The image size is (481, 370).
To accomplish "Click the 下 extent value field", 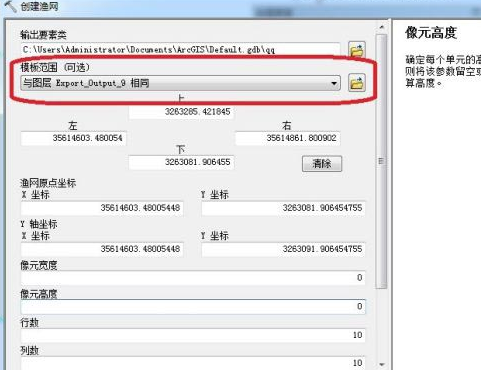I will point(181,162).
